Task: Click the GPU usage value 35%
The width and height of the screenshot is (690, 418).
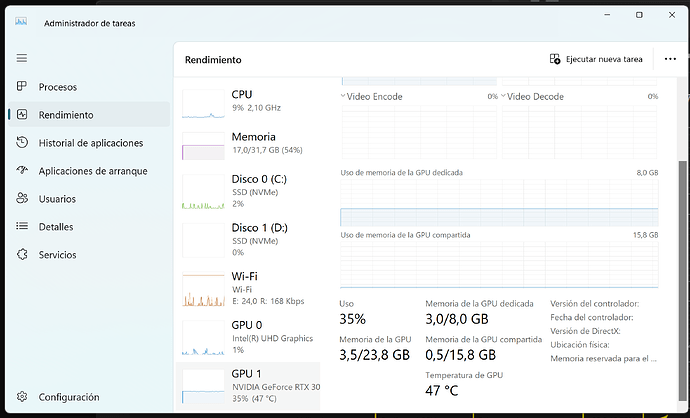Action: pos(352,319)
